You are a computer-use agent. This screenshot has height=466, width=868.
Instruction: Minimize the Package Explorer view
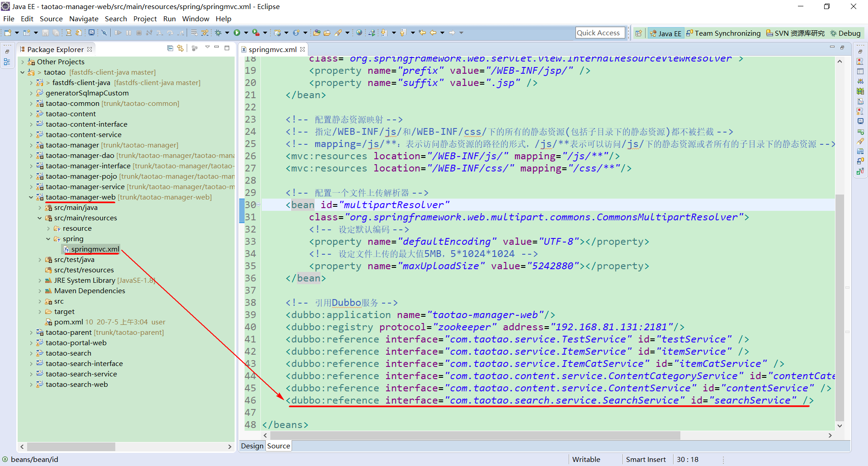point(217,47)
